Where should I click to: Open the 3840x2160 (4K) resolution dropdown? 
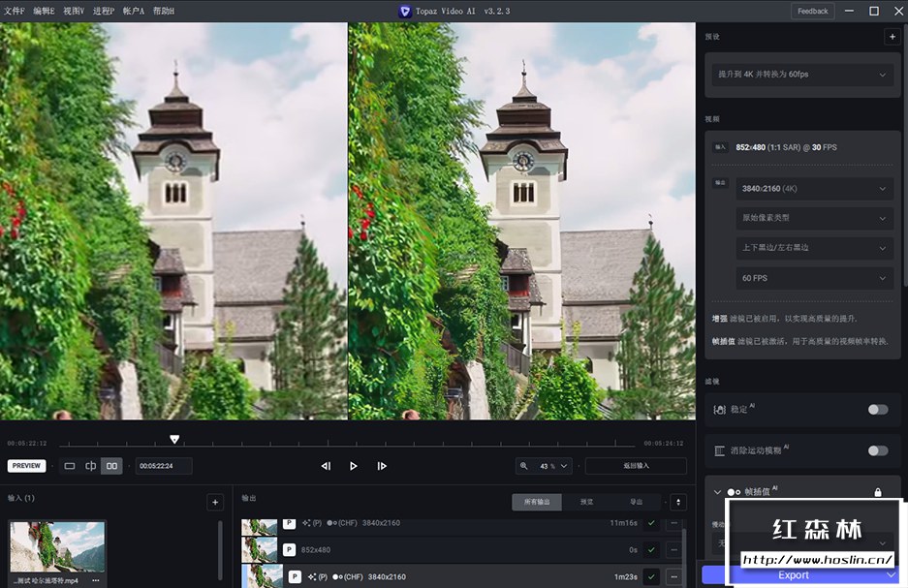click(x=814, y=189)
